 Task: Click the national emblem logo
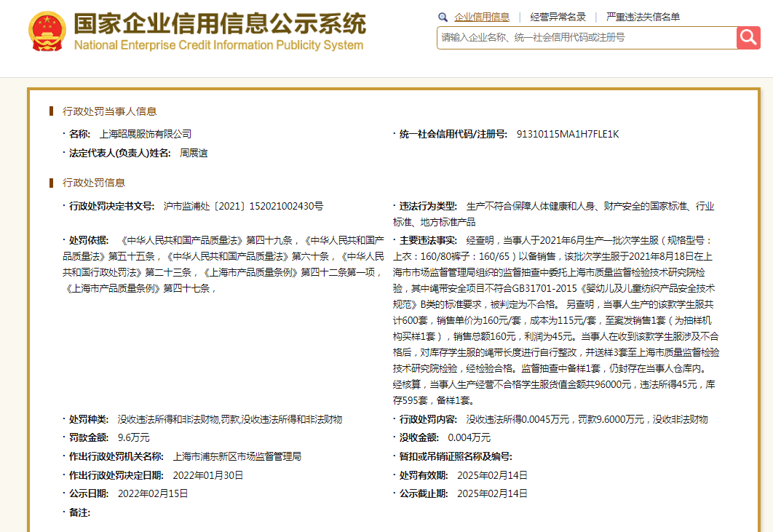(47, 31)
